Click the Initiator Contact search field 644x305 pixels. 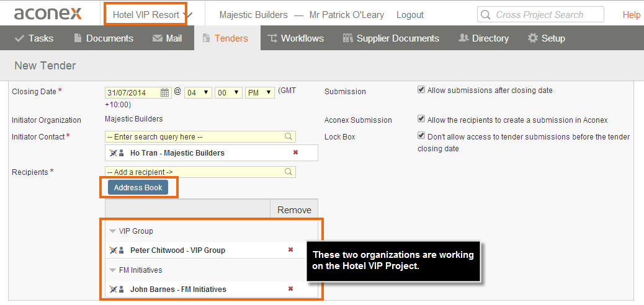[x=200, y=137]
